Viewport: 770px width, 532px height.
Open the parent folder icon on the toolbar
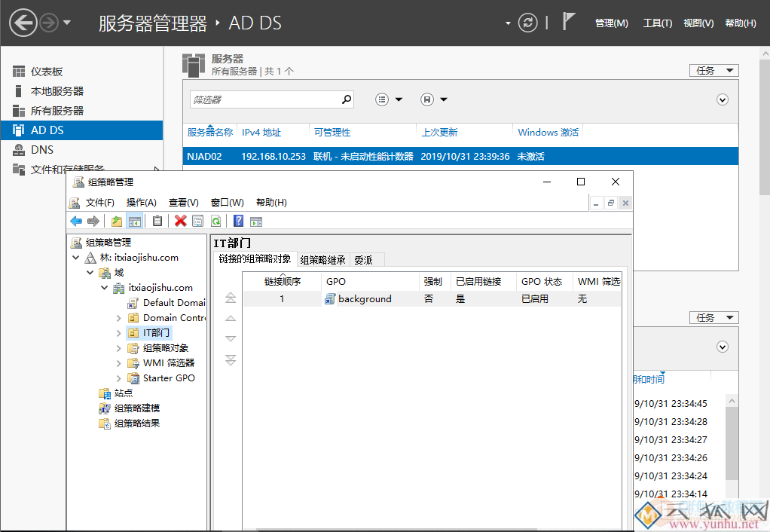[x=116, y=220]
